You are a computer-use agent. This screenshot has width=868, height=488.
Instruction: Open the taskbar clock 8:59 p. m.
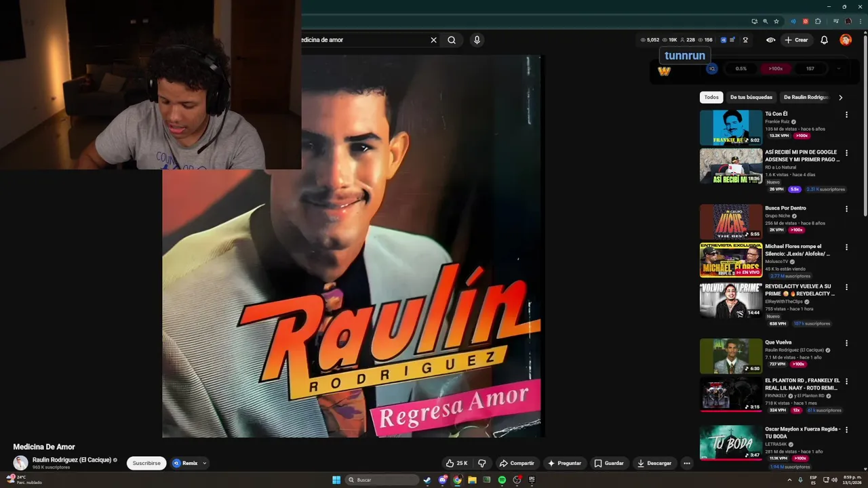click(852, 480)
